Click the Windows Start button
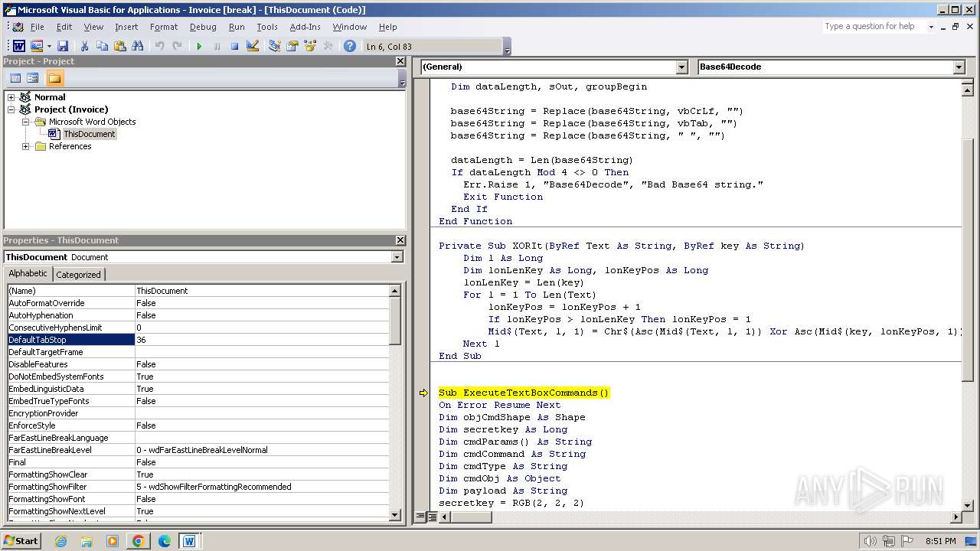Viewport: 980px width, 551px height. (x=21, y=541)
